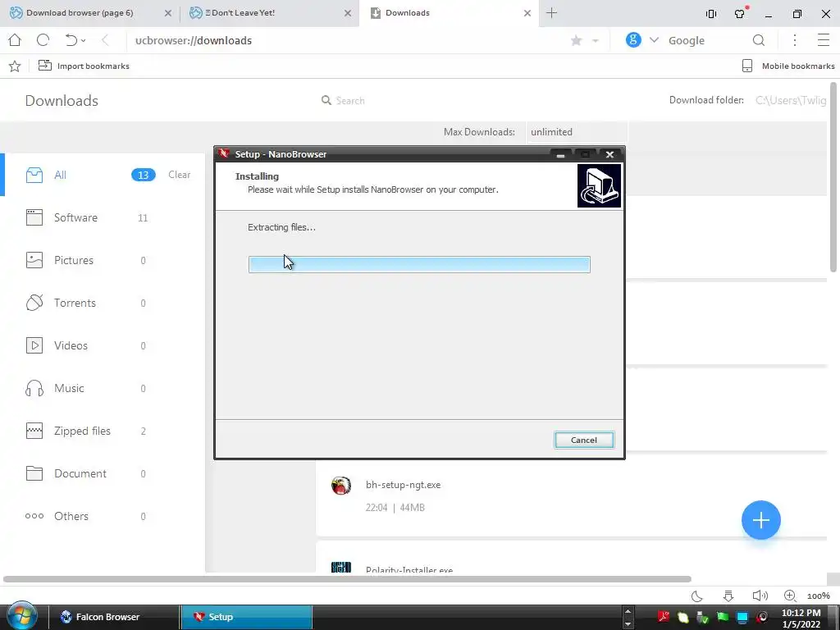Click the Download folder path
This screenshot has width=840, height=630.
(x=791, y=100)
